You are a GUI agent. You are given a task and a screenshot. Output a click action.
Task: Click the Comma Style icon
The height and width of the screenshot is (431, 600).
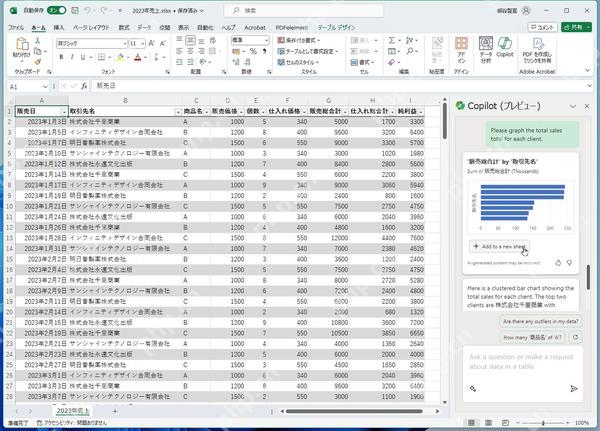tap(264, 51)
